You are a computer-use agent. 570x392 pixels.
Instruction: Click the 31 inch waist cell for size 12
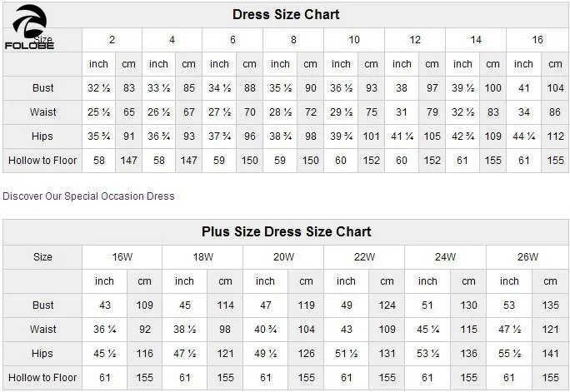click(402, 112)
